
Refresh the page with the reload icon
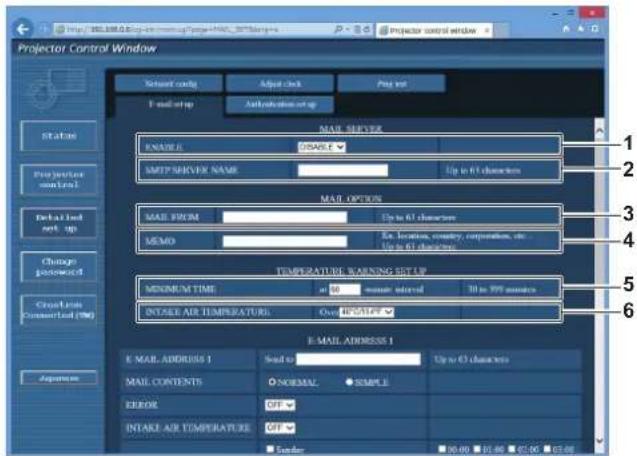coord(366,29)
